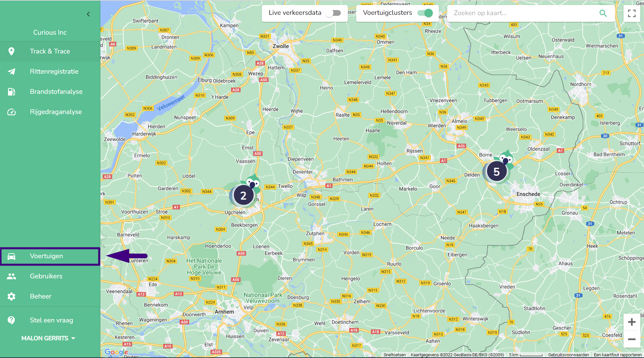Screen dimensions: 644x358
Task: Click the Stel een vraag help icon
Action: [x=11, y=320]
